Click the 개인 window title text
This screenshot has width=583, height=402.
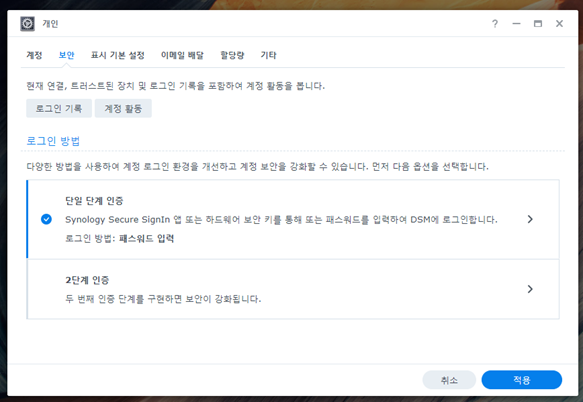[50, 24]
